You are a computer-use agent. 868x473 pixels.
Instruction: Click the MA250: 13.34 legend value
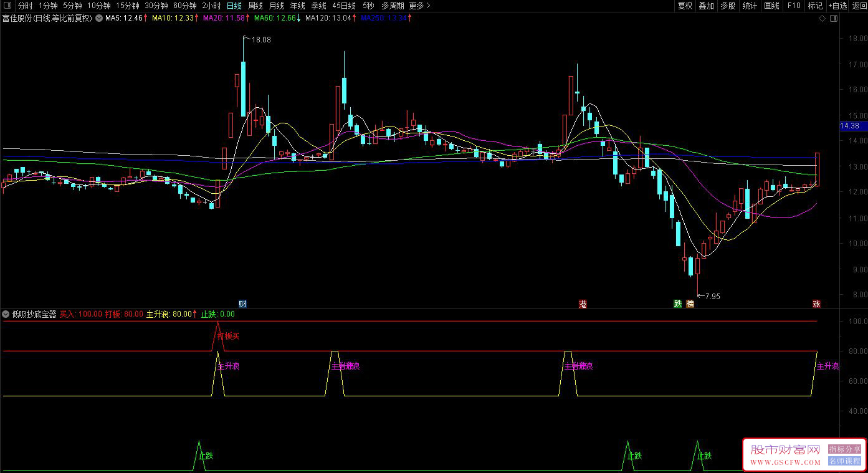click(x=384, y=18)
